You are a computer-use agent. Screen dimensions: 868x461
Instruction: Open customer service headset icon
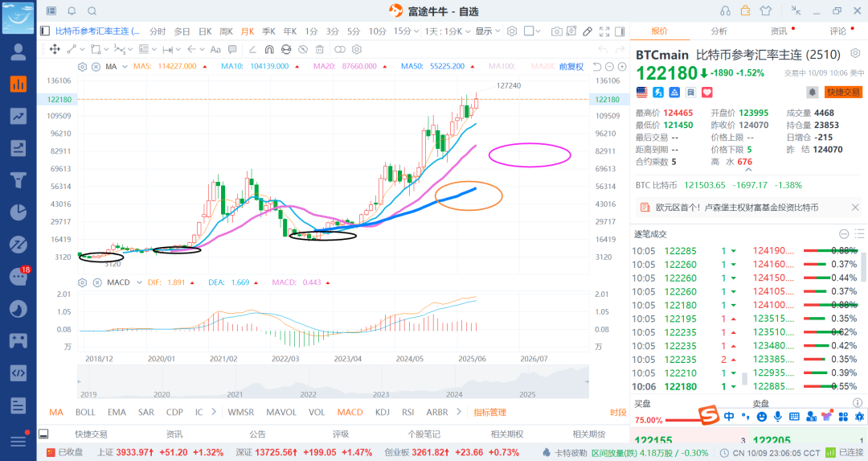[725, 10]
